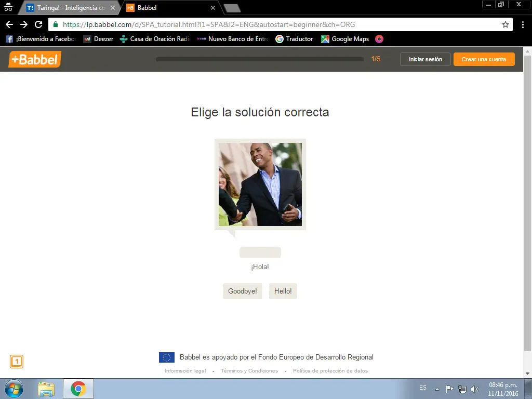Open the Nuevo Banco de Entre bookmark
The image size is (532, 399).
233,39
